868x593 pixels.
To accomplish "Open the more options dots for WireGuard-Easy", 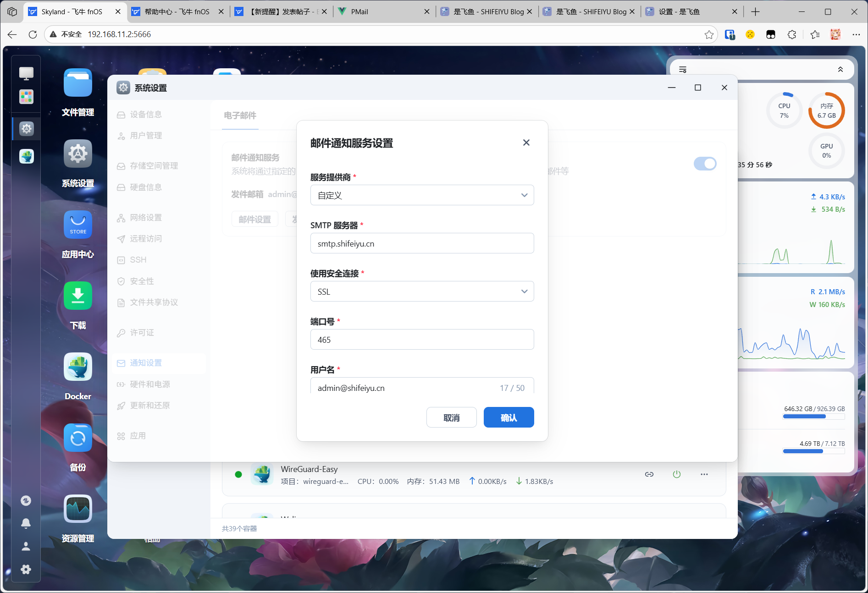I will [704, 474].
